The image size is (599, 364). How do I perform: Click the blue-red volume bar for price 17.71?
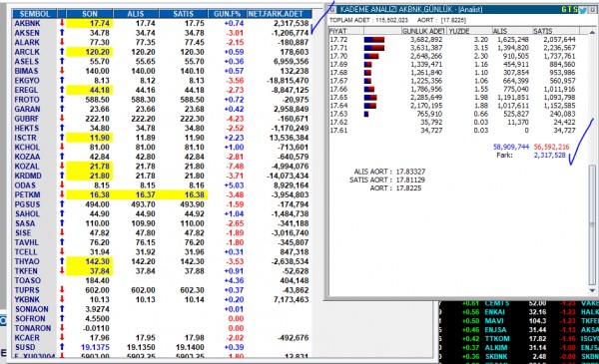click(374, 48)
